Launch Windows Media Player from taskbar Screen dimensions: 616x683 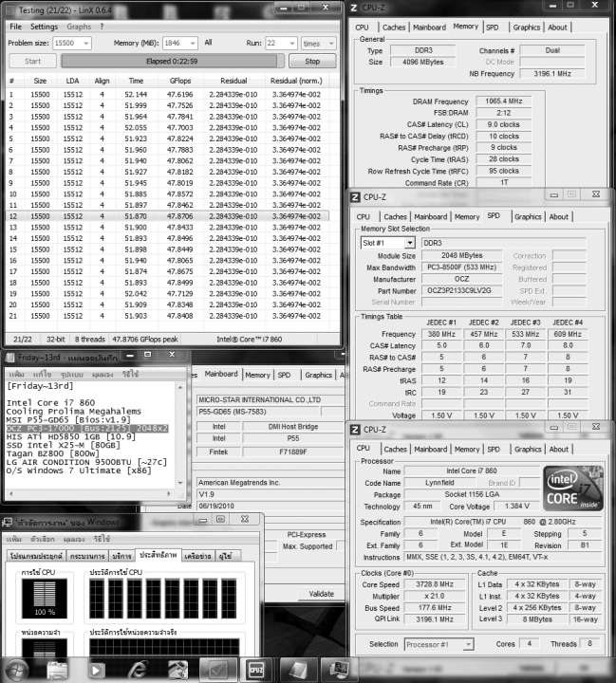(x=97, y=670)
